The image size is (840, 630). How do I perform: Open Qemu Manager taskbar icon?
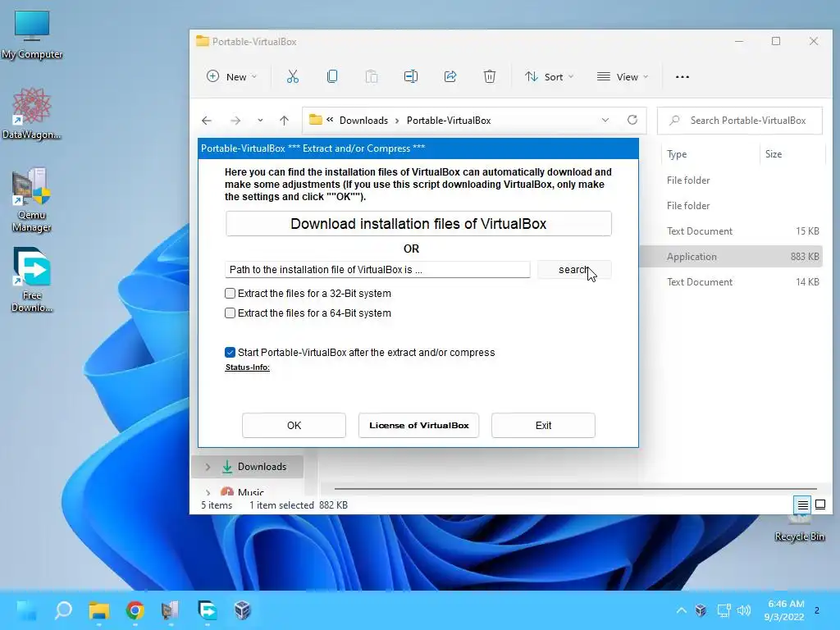(171, 610)
